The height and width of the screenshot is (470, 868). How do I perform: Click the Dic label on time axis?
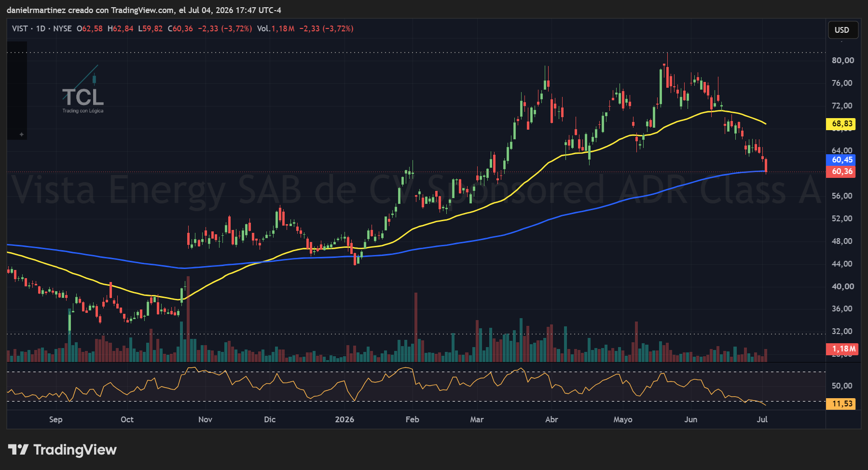270,419
